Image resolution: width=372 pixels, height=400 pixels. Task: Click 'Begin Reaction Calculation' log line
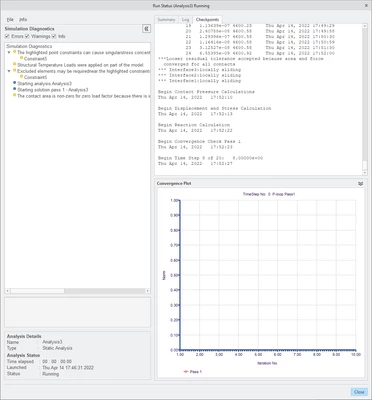click(x=194, y=125)
